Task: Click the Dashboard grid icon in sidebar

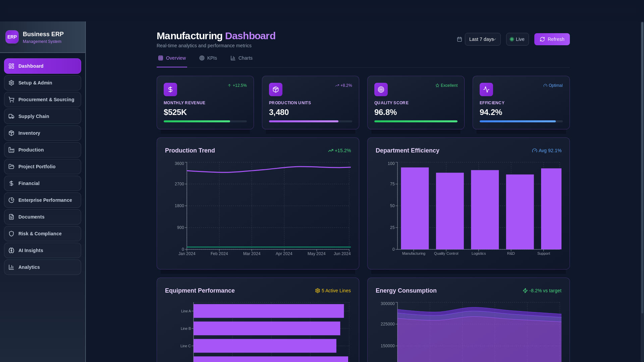Action: click(11, 66)
